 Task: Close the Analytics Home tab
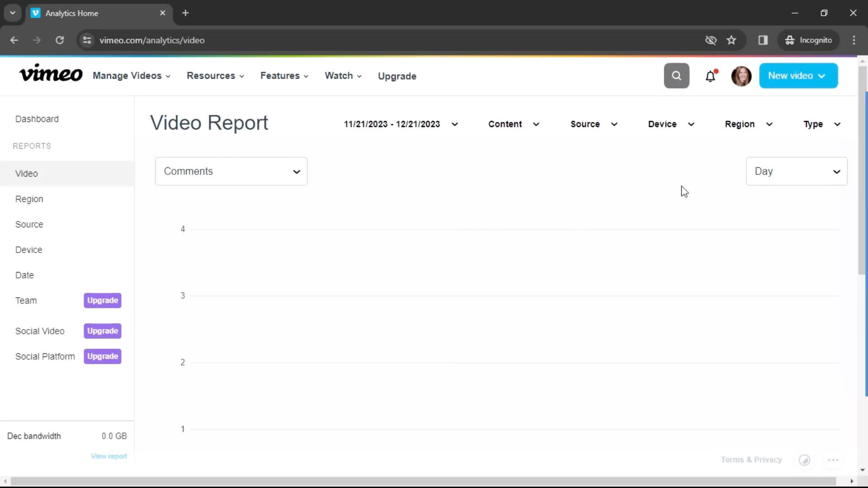(x=163, y=13)
